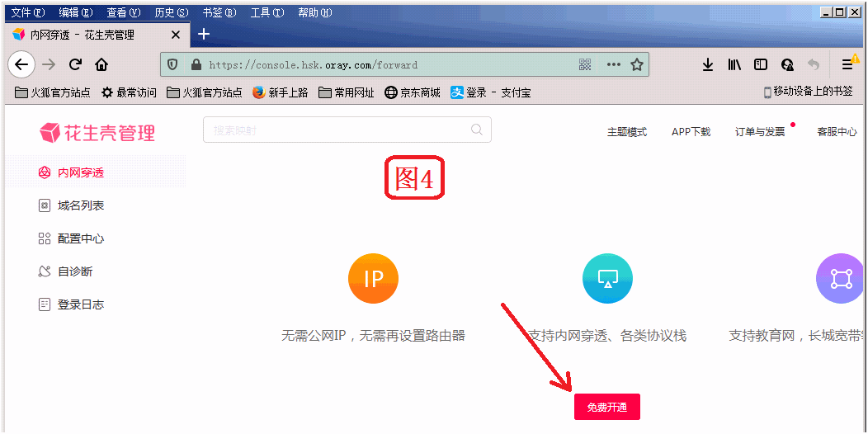Screen dimensions: 868x434
Task: Click the greyed undo arrow toolbar icon
Action: 814,64
